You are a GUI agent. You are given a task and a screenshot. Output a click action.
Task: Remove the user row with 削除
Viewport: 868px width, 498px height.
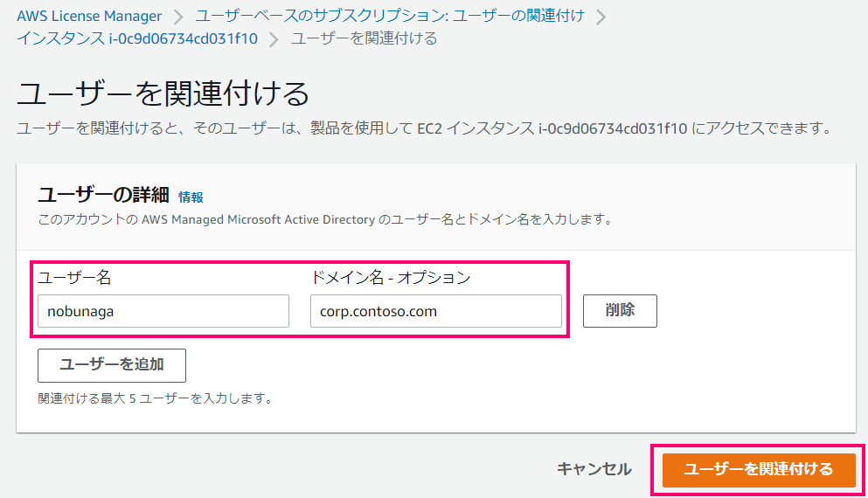(620, 311)
